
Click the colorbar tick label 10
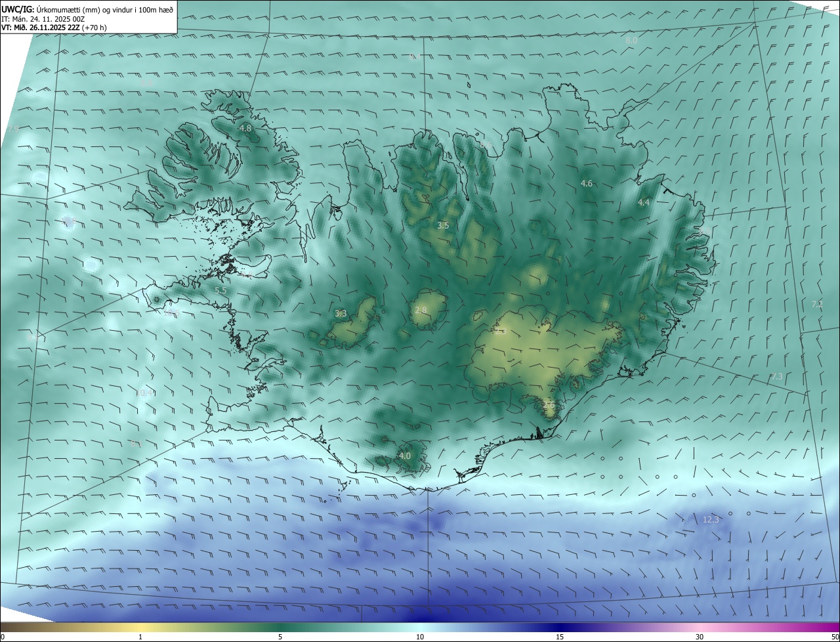coord(420,637)
